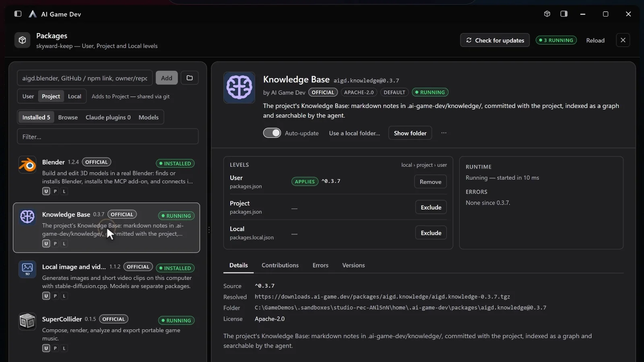Click the U level badge under Blender
This screenshot has height=362, width=644.
tap(46, 191)
